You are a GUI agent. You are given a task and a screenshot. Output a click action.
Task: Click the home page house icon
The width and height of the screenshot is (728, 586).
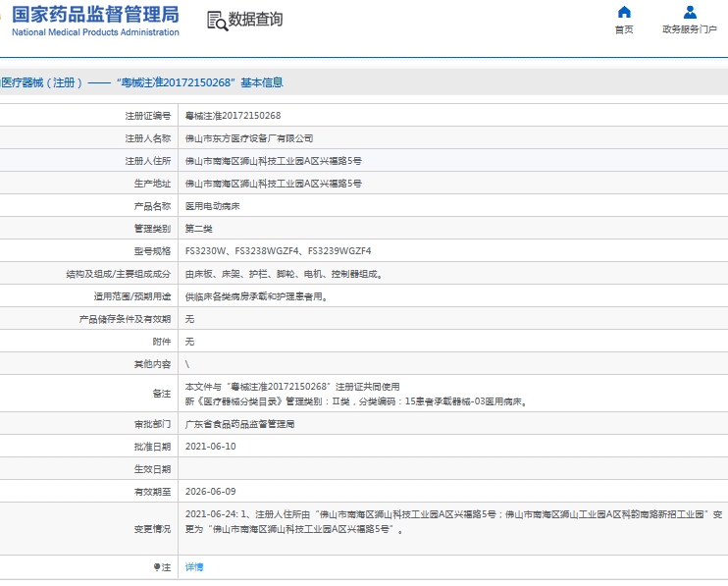point(624,12)
